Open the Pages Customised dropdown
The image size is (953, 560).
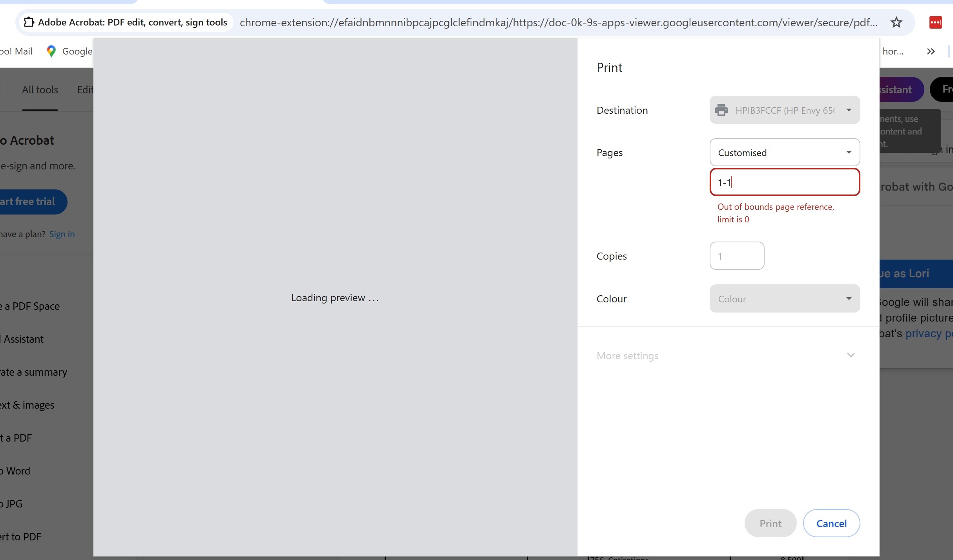(x=784, y=153)
